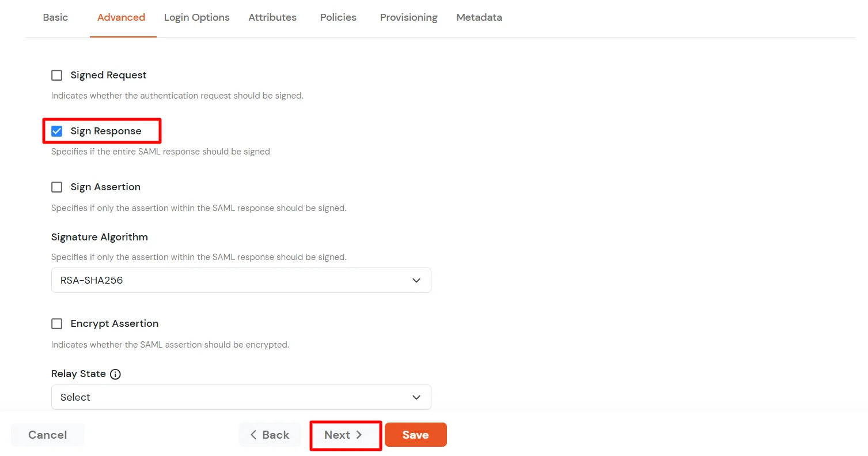Screen dimensions: 868x456
Task: Click the Cancel button
Action: coord(47,435)
